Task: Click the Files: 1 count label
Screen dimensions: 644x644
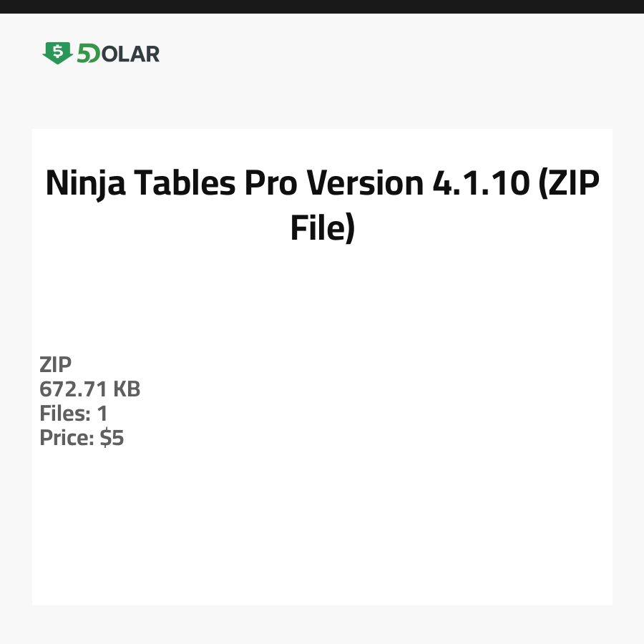Action: [x=74, y=414]
